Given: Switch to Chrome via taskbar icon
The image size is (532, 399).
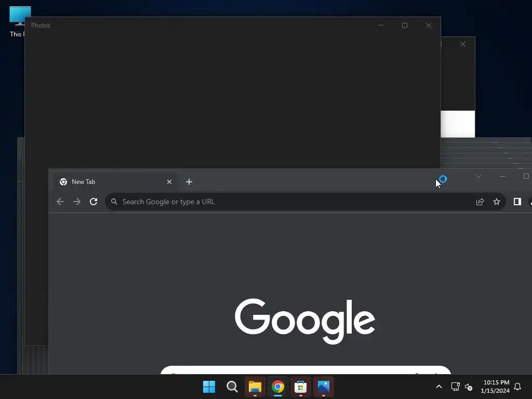Looking at the screenshot, I should click(x=277, y=387).
